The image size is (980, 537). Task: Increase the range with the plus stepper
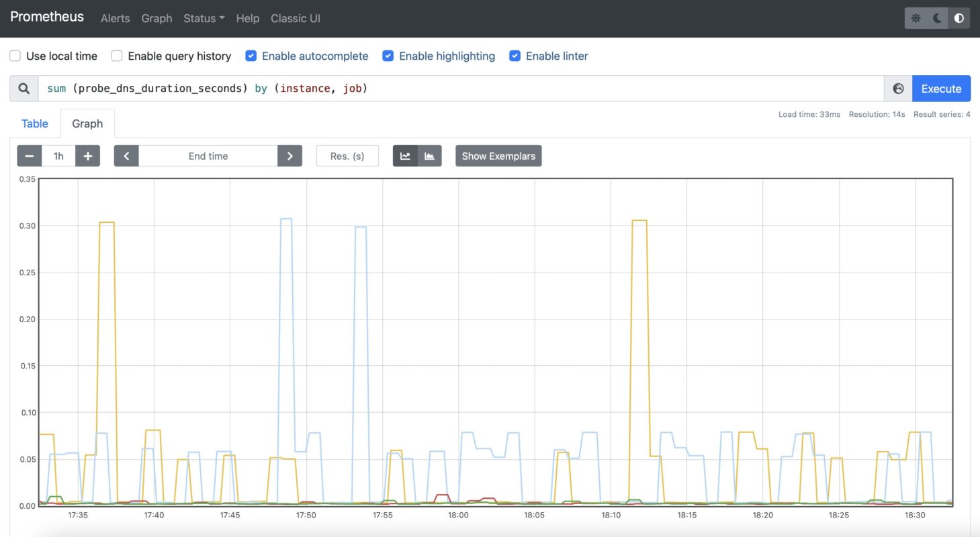point(87,155)
